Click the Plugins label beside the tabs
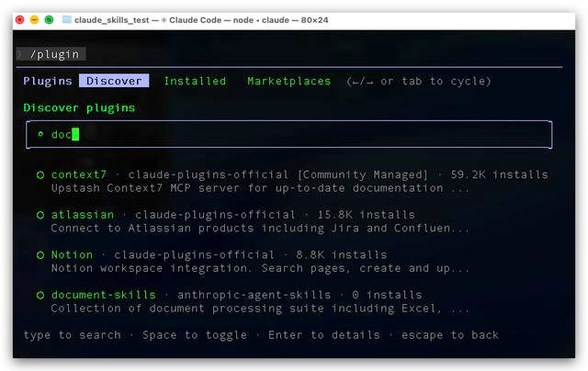The height and width of the screenshot is (371, 588). (x=48, y=81)
